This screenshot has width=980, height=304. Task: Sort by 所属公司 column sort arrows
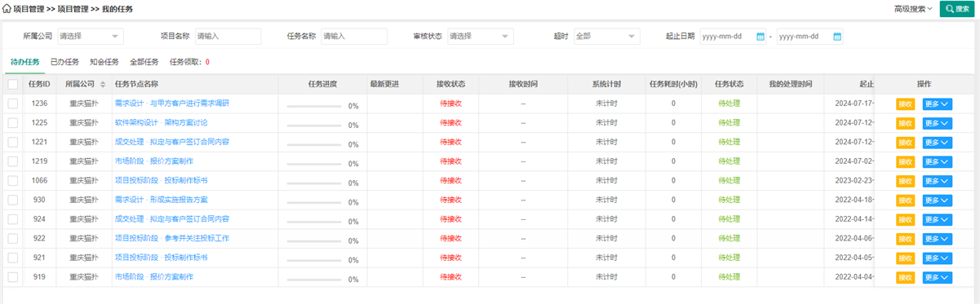103,84
